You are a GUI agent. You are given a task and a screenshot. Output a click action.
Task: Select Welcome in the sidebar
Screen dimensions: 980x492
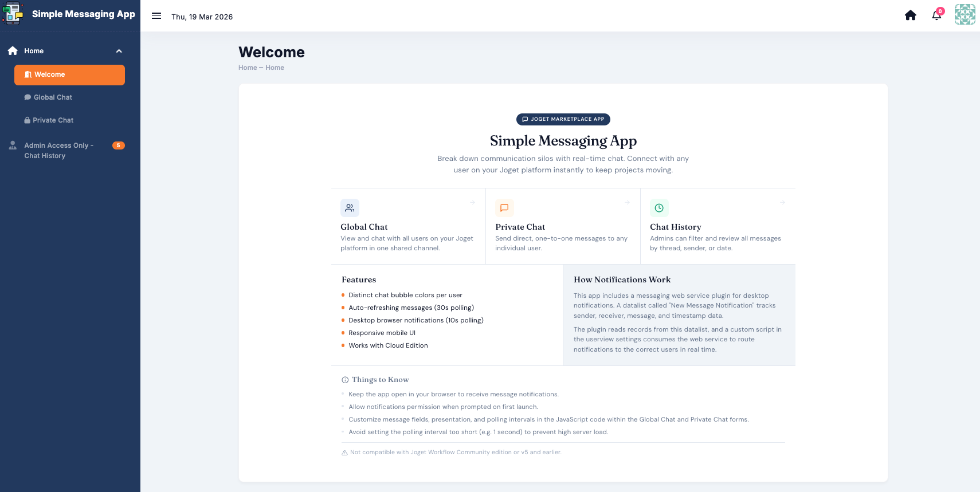[x=69, y=75]
